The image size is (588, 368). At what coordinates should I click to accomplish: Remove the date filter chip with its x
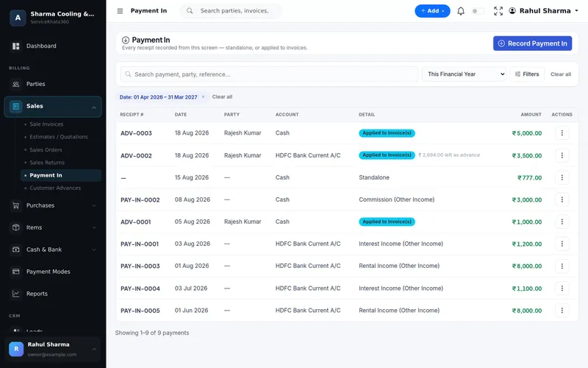(x=204, y=97)
